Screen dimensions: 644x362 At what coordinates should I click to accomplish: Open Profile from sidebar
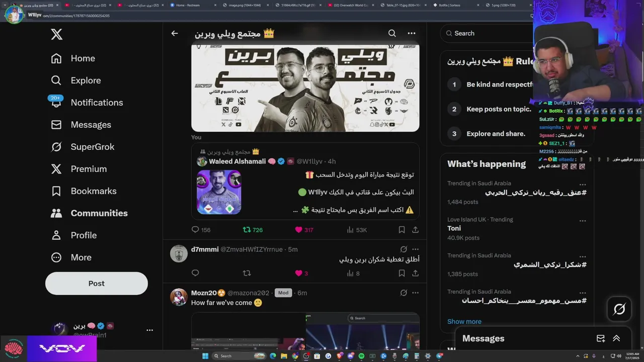tap(73, 235)
